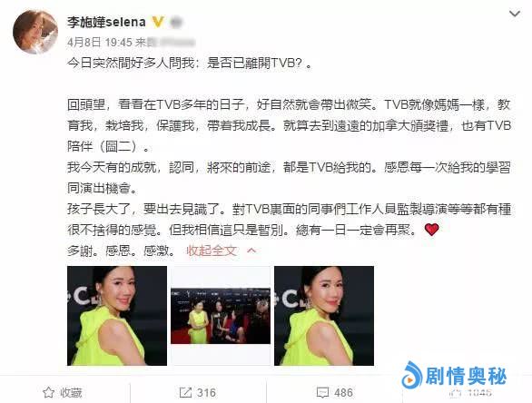This screenshot has height=403, width=532.
Task: Click the 剧情奥秘 watermark logo
Action: [454, 376]
